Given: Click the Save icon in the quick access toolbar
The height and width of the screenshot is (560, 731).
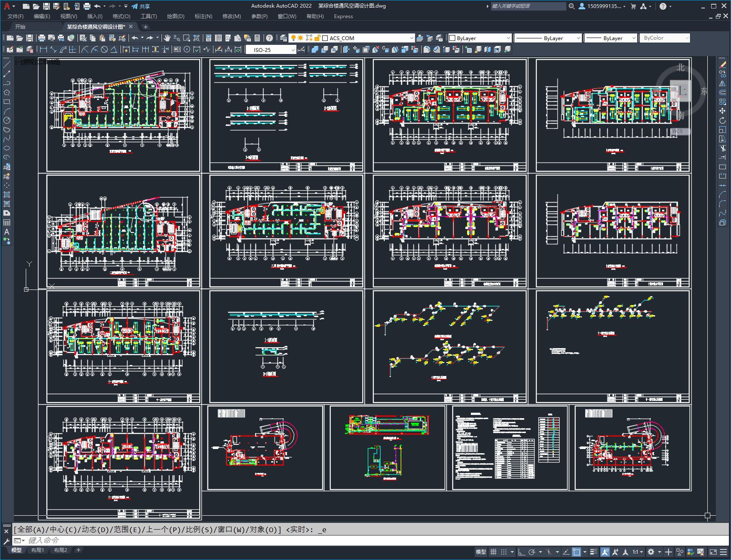Looking at the screenshot, I should pyautogui.click(x=46, y=6).
